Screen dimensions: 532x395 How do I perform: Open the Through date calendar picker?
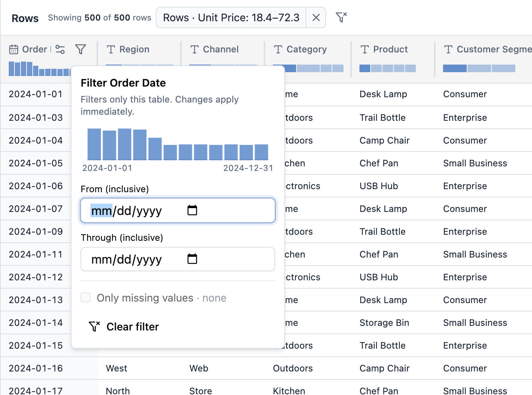pos(192,259)
